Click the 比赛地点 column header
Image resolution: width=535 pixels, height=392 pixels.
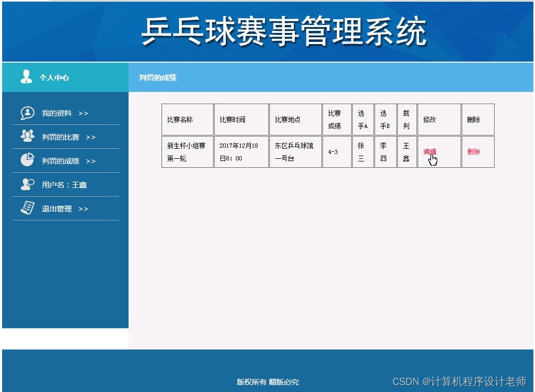(x=295, y=120)
